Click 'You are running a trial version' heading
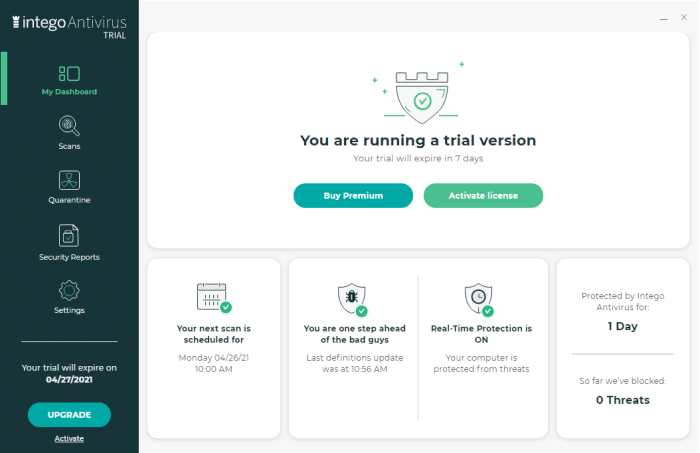 tap(418, 140)
